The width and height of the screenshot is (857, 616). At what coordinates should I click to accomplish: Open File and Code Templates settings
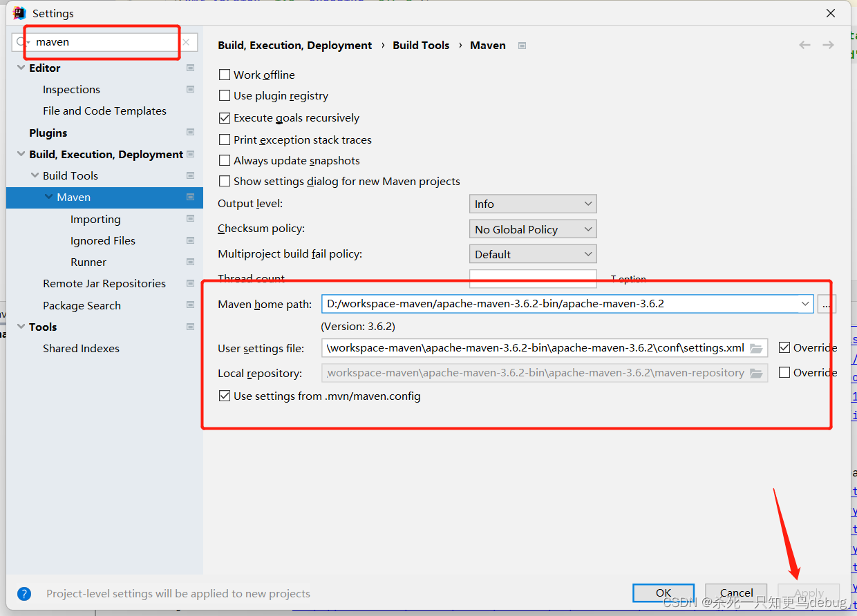click(x=104, y=110)
